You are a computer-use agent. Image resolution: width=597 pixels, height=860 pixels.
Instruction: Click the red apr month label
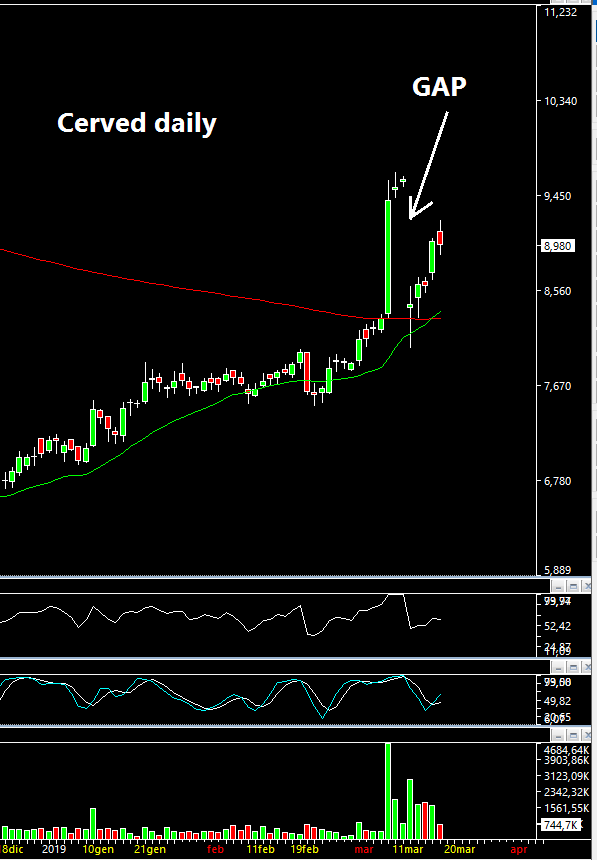pyautogui.click(x=519, y=849)
